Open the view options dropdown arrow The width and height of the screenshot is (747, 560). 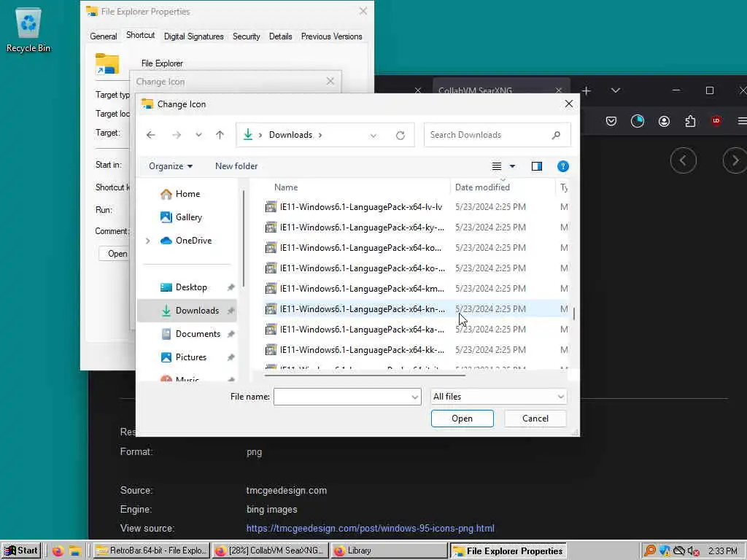(x=512, y=166)
